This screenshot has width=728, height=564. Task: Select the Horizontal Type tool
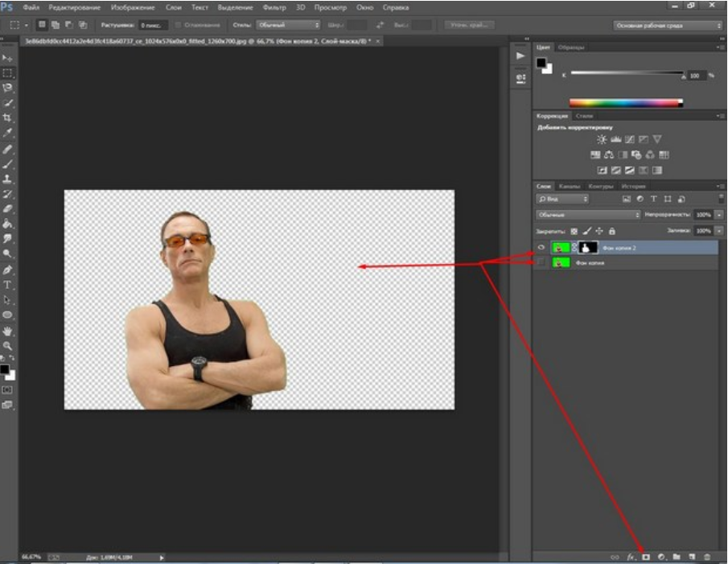[x=7, y=285]
